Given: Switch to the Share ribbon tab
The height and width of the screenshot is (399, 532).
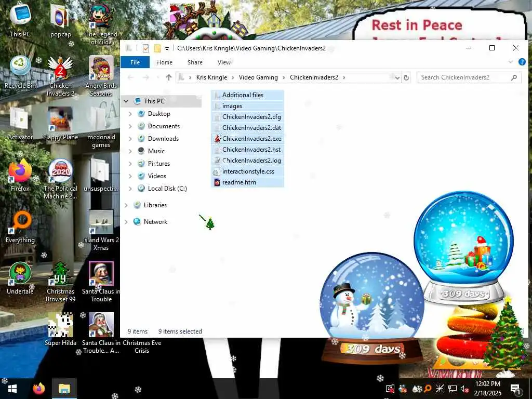Looking at the screenshot, I should click(195, 62).
